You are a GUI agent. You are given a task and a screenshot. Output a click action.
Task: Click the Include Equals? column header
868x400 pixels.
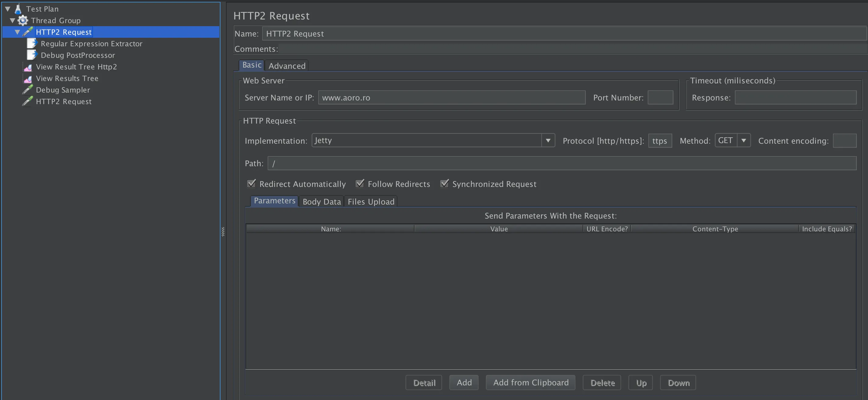(827, 229)
